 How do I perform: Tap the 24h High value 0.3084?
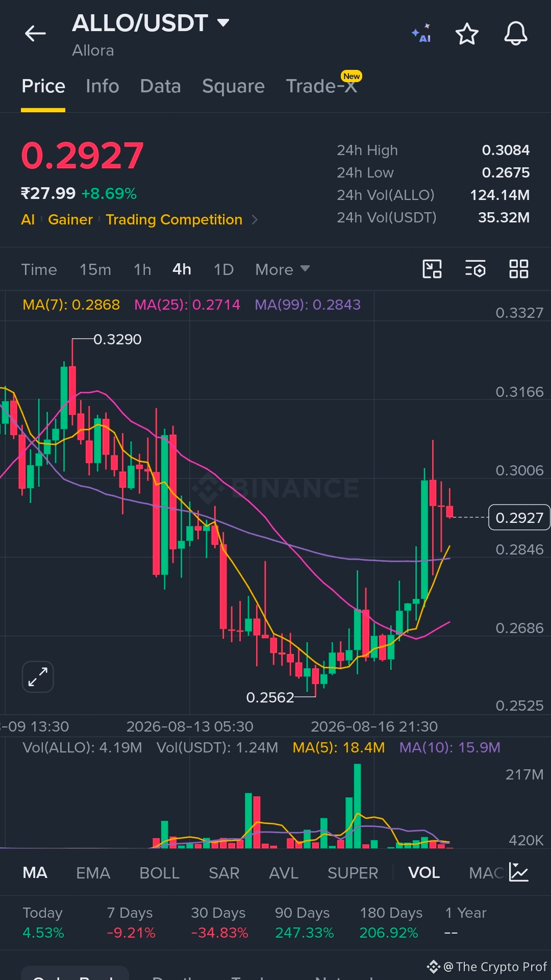pyautogui.click(x=506, y=150)
